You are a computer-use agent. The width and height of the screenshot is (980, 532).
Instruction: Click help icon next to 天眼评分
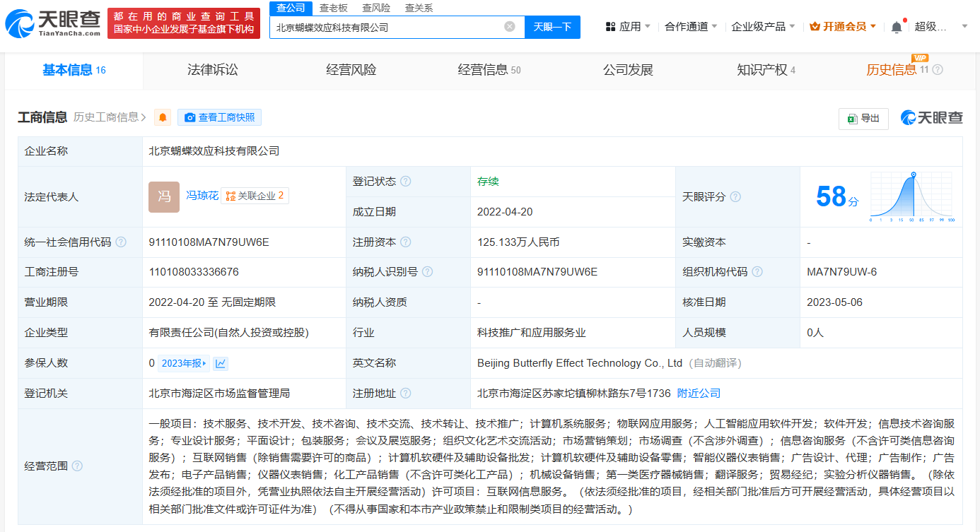(x=735, y=197)
